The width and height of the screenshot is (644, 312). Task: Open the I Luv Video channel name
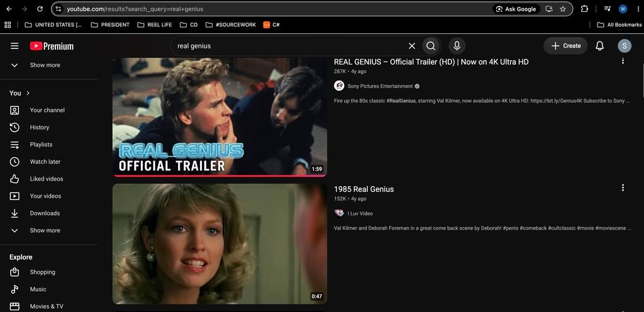(x=360, y=213)
